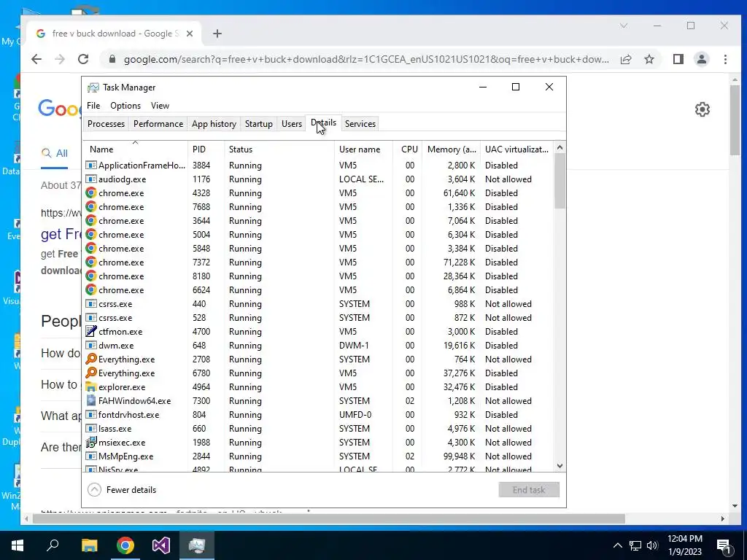The height and width of the screenshot is (560, 747).
Task: Open File Explorer from the taskbar
Action: click(x=89, y=545)
